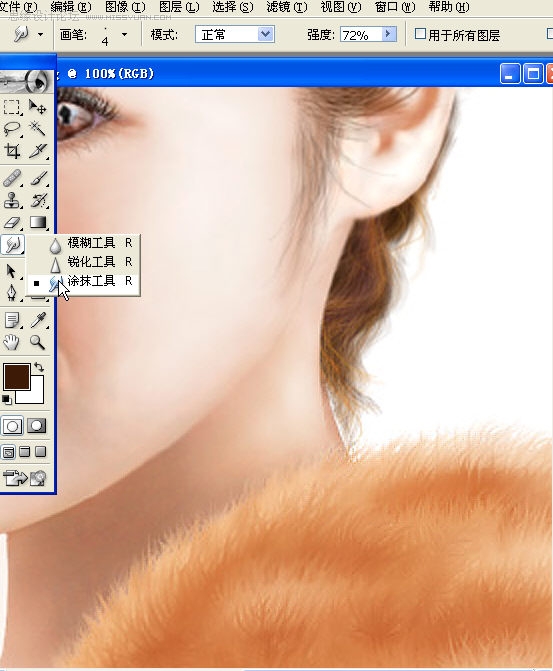553x671 pixels.
Task: Select the Crop tool
Action: [12, 151]
